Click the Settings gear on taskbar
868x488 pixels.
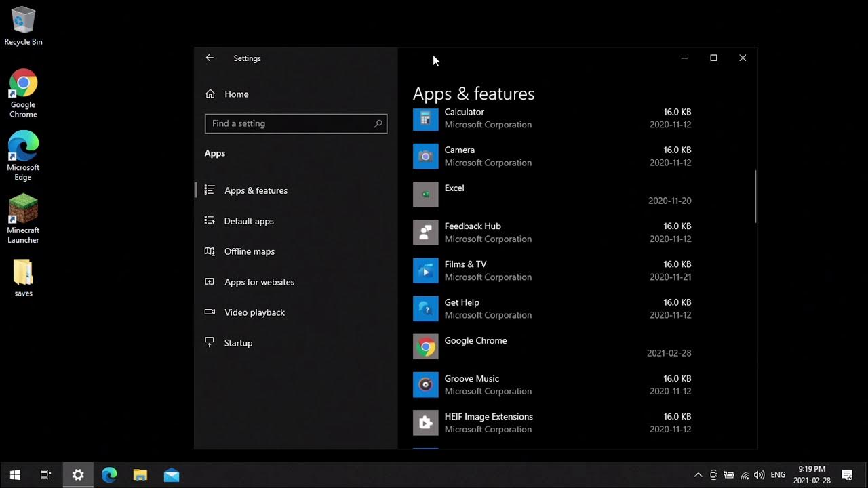point(78,475)
